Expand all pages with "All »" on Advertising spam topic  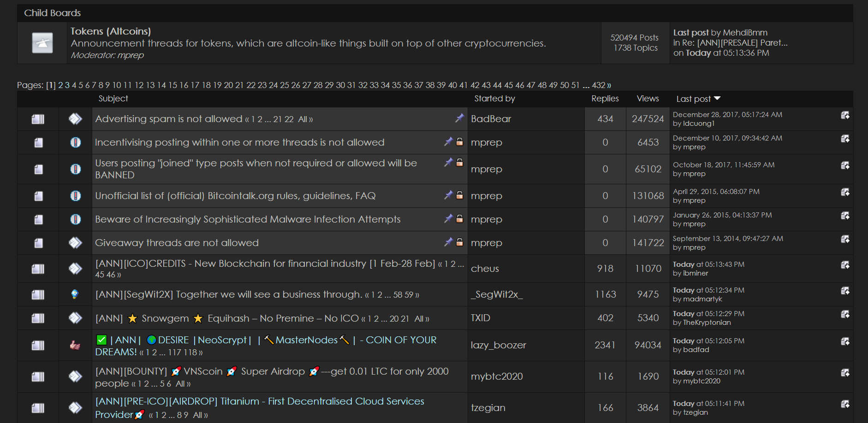tap(304, 119)
